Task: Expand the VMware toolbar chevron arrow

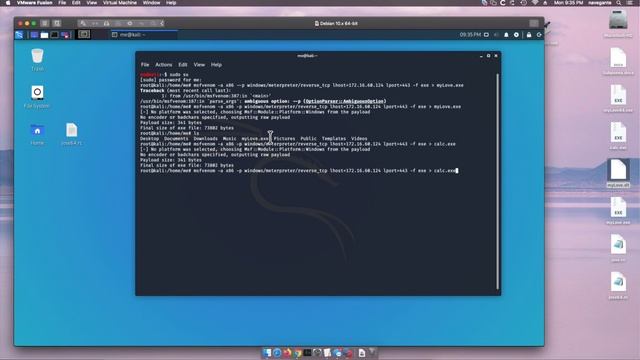Action: tap(162, 23)
